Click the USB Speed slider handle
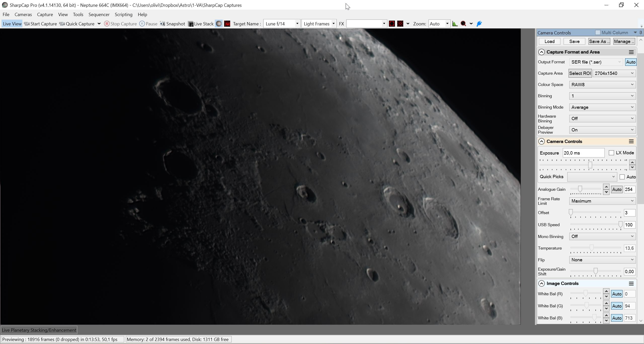644x344 pixels. (x=620, y=225)
